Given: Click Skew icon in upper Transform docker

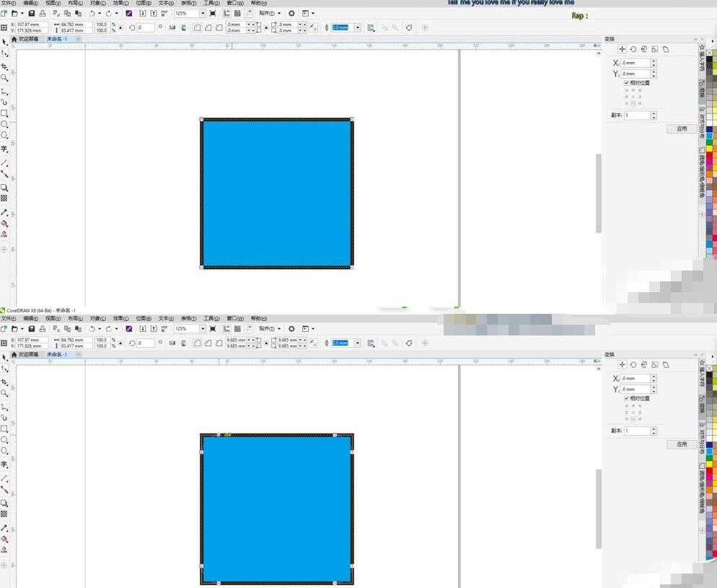Looking at the screenshot, I should pos(666,49).
